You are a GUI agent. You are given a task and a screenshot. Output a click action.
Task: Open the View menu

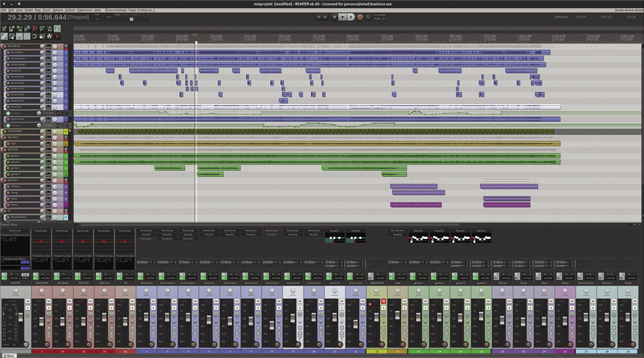(x=19, y=10)
